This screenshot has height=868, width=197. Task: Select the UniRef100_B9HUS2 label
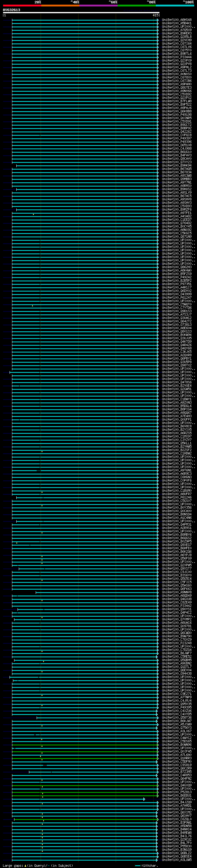coord(177,189)
